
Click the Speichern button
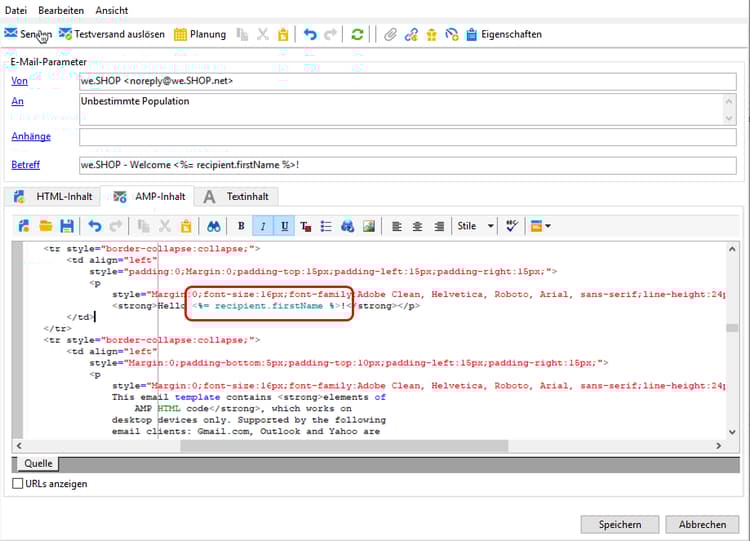[x=620, y=525]
